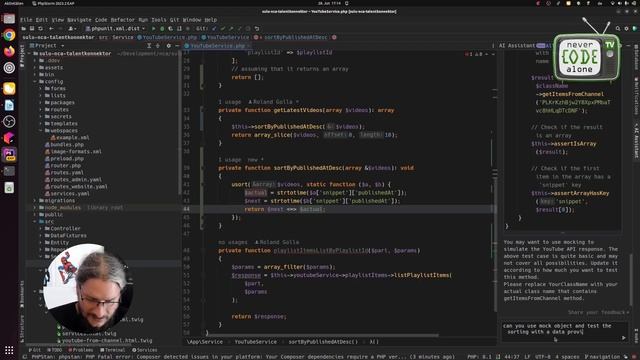Open the View menu

tap(58, 20)
